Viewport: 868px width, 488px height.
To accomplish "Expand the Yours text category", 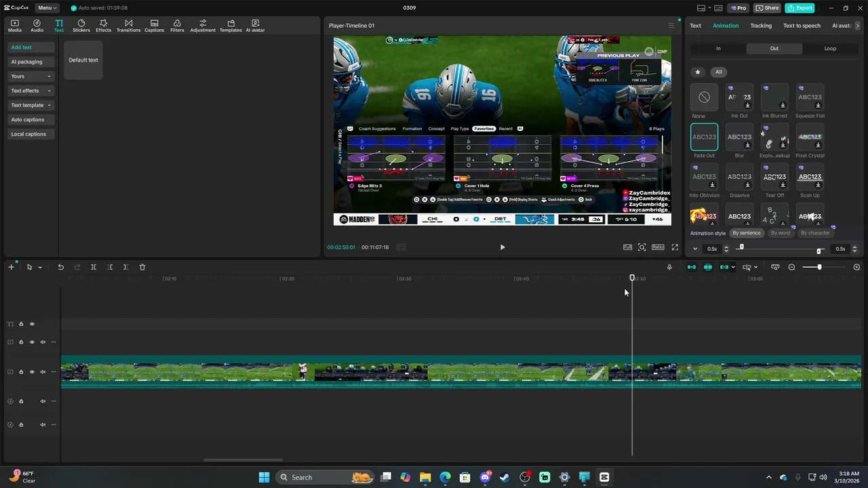I will 31,76.
